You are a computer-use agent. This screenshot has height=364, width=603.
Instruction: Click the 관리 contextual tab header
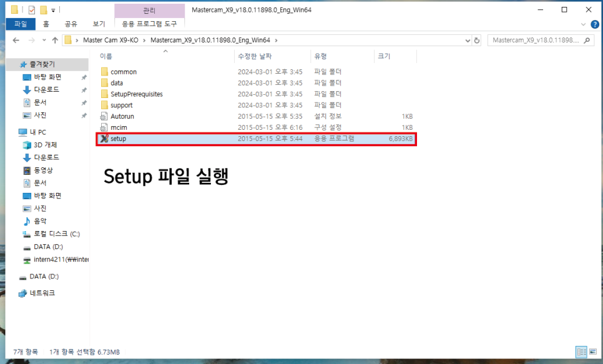149,11
